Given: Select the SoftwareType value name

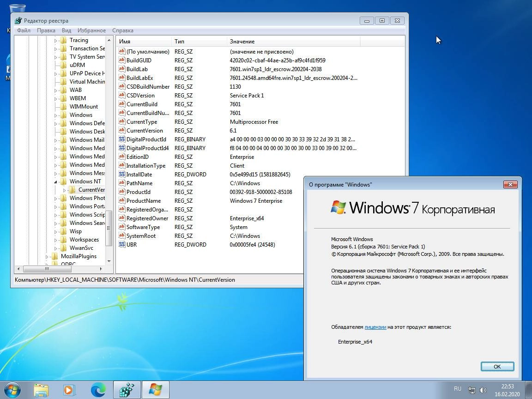Looking at the screenshot, I should pos(143,227).
